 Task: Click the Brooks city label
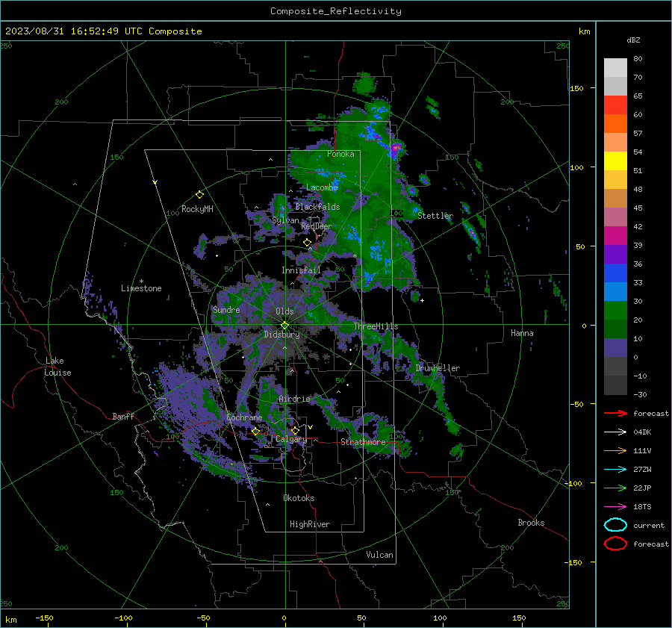(531, 523)
